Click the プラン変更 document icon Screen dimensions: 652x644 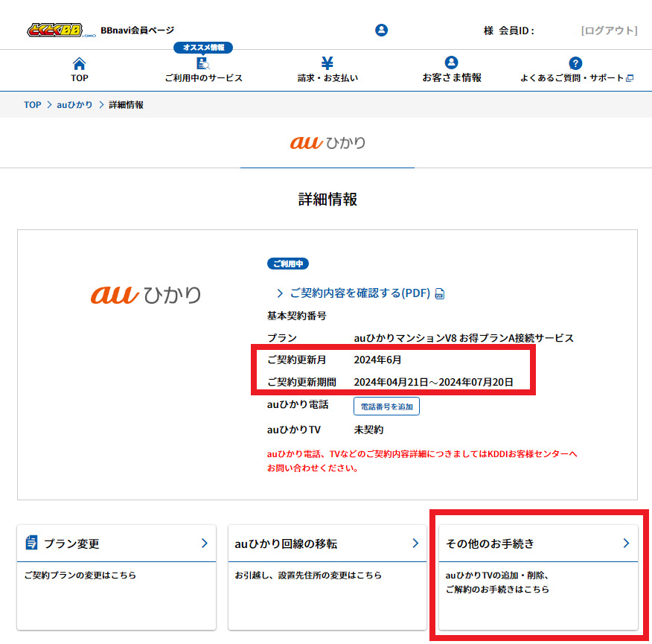click(x=31, y=543)
